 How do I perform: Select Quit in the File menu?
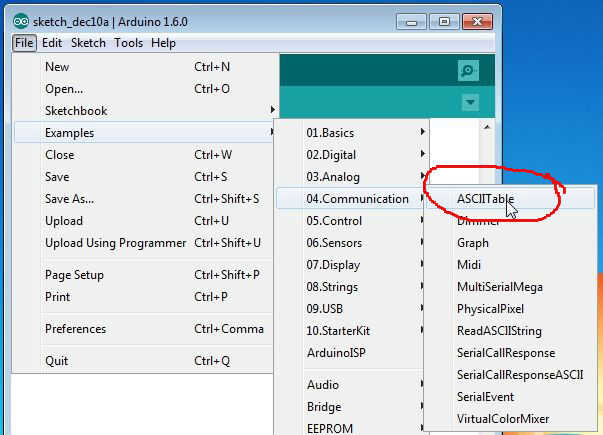tap(143, 361)
